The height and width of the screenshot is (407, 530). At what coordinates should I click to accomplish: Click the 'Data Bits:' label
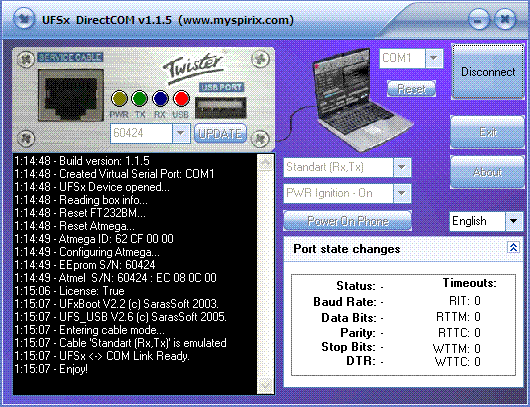tap(349, 318)
